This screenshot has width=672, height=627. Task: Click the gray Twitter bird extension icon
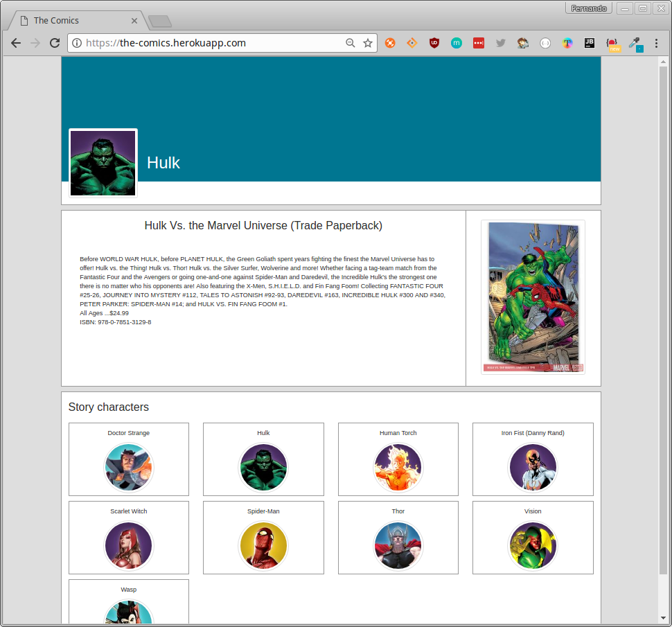pos(501,43)
